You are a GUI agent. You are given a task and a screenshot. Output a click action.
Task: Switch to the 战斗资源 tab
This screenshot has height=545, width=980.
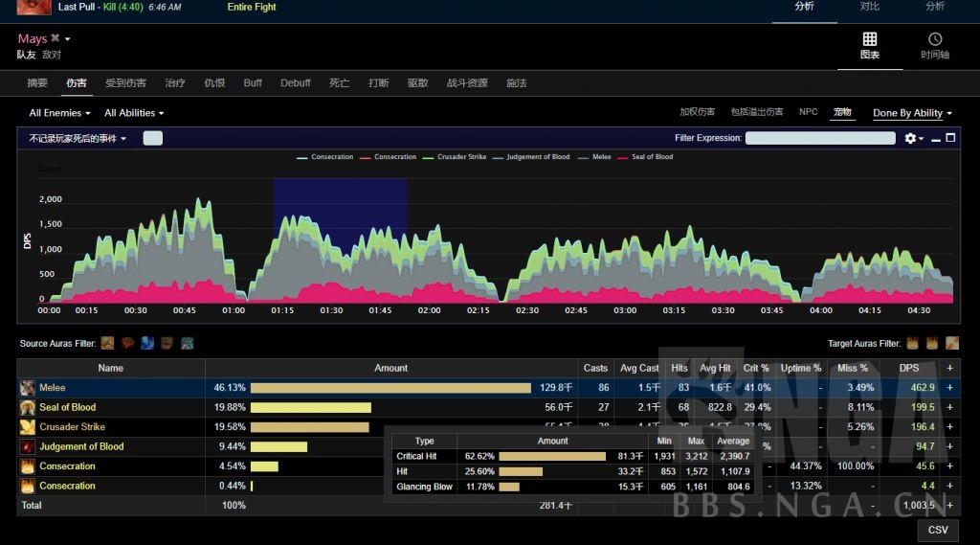click(467, 82)
